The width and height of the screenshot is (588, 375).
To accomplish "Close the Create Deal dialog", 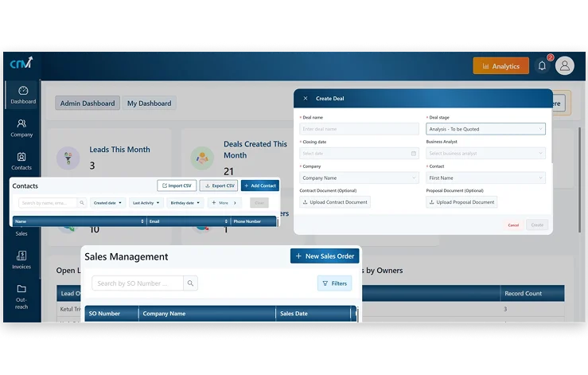I will tap(306, 99).
